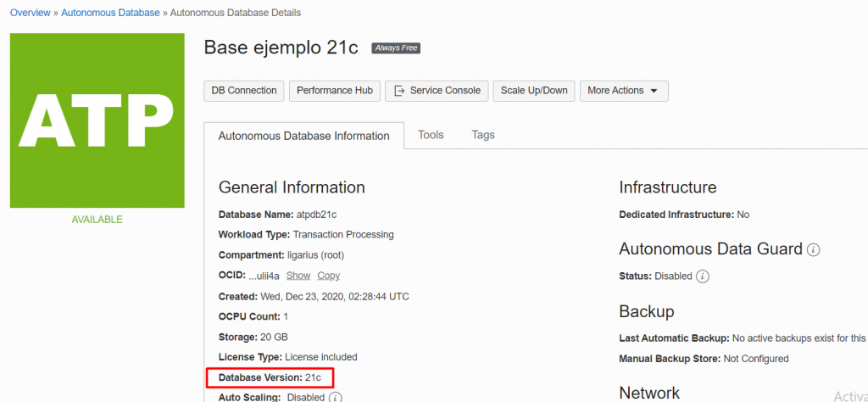Click the Scale Up/Down button
The height and width of the screenshot is (402, 868).
click(534, 91)
